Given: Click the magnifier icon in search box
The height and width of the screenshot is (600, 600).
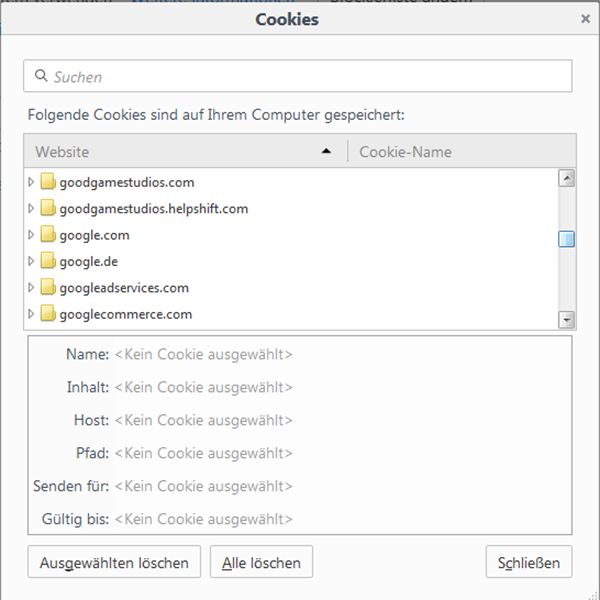Looking at the screenshot, I should coord(41,75).
